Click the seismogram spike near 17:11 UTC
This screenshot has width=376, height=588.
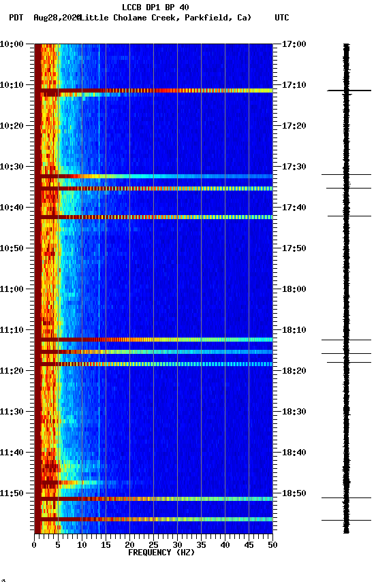349,91
